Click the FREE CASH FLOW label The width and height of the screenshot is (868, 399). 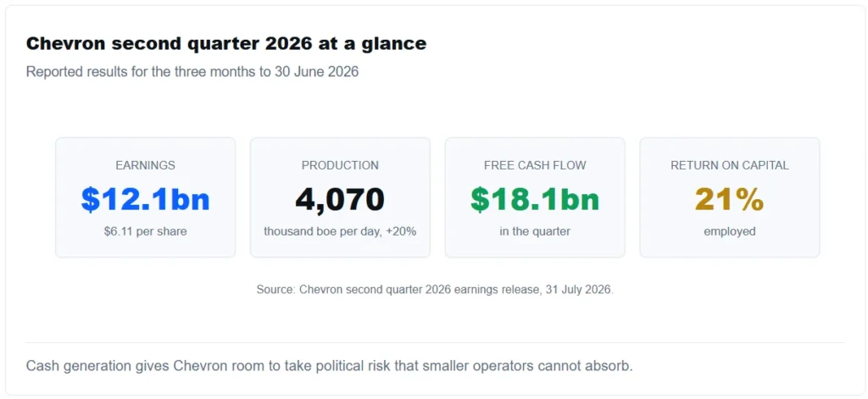pos(535,165)
